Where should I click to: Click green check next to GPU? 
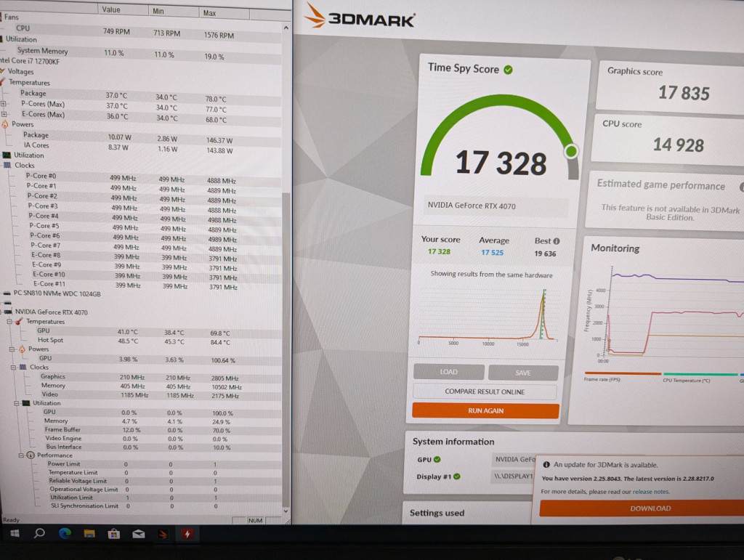[437, 459]
